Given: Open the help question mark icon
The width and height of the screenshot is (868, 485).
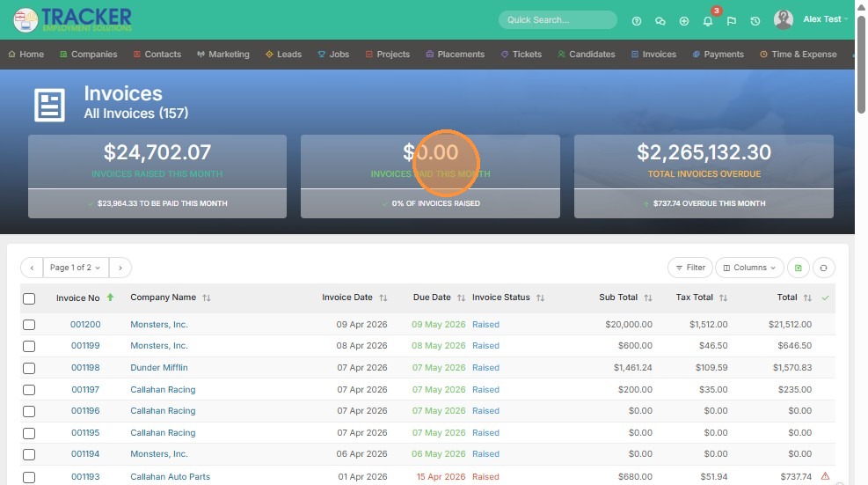Looking at the screenshot, I should [x=637, y=21].
